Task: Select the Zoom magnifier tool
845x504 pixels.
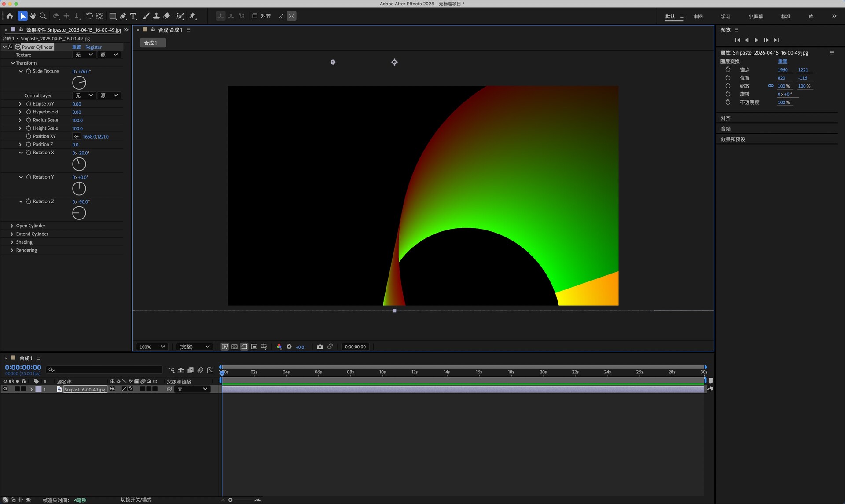Action: (43, 16)
